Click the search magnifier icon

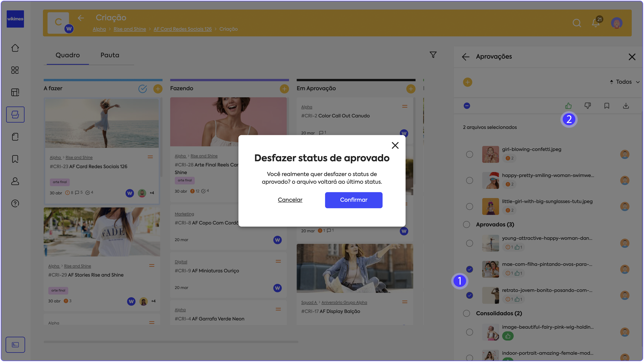tap(577, 23)
